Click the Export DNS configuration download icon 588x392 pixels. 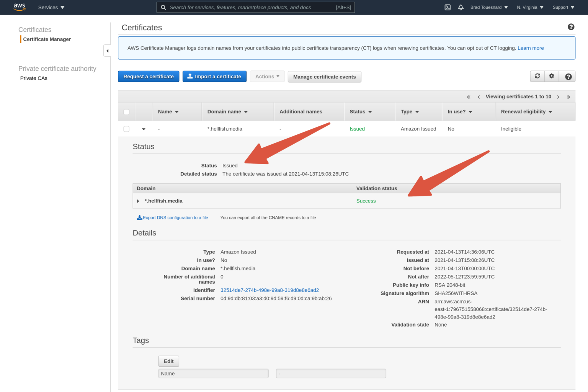[140, 217]
